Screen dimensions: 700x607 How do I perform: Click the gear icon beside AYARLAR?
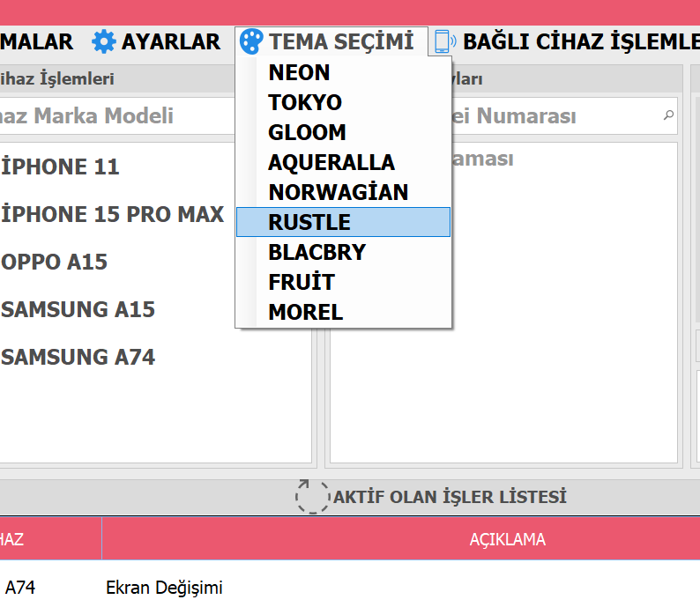[104, 41]
